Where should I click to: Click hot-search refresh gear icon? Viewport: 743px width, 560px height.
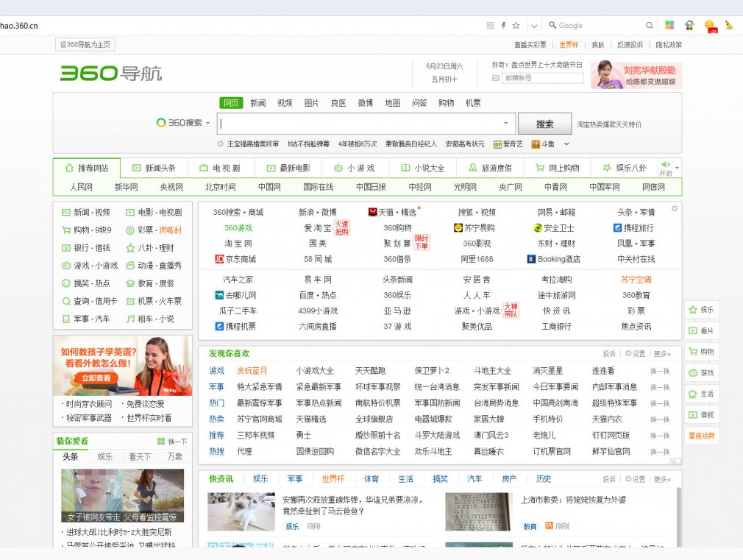click(x=221, y=143)
